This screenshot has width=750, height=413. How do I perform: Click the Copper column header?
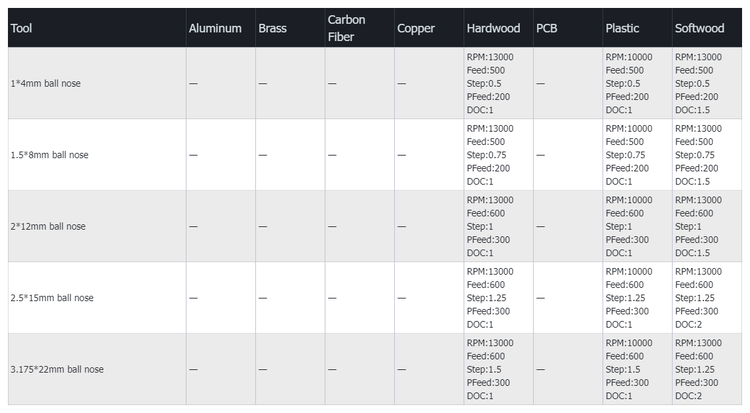pos(416,28)
